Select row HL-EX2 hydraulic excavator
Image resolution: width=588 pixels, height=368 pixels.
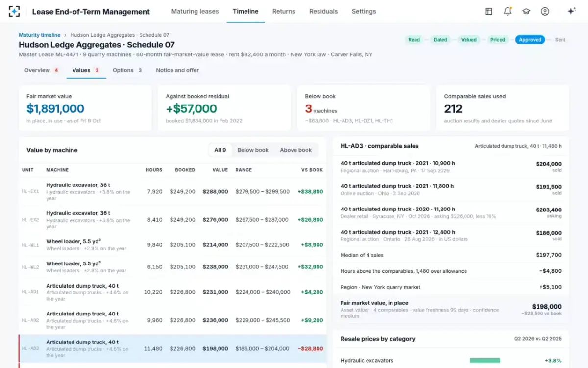[x=172, y=220]
